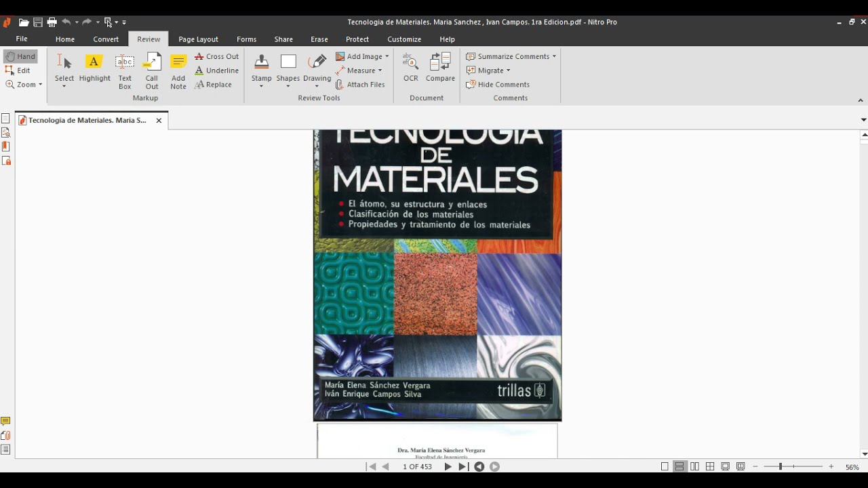
Task: Switch to single page view
Action: 665,466
